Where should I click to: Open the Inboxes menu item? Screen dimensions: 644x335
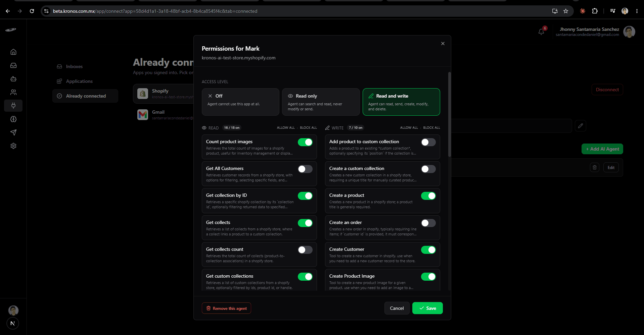click(x=85, y=66)
